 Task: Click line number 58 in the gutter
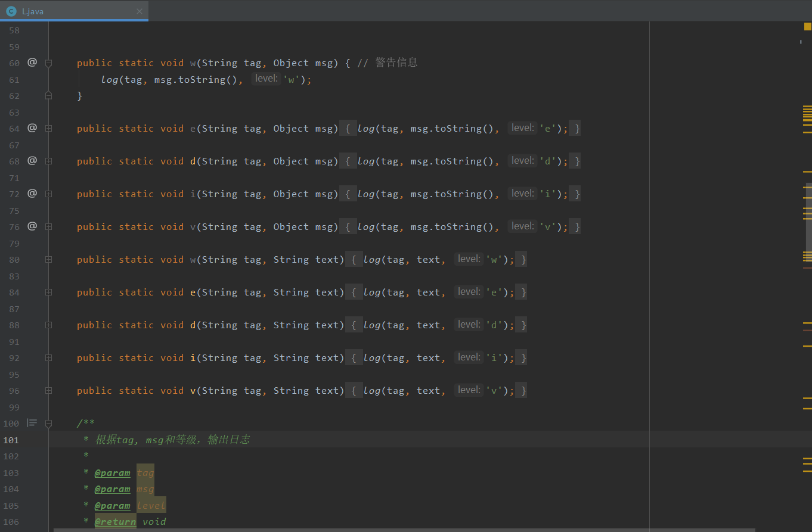point(14,30)
